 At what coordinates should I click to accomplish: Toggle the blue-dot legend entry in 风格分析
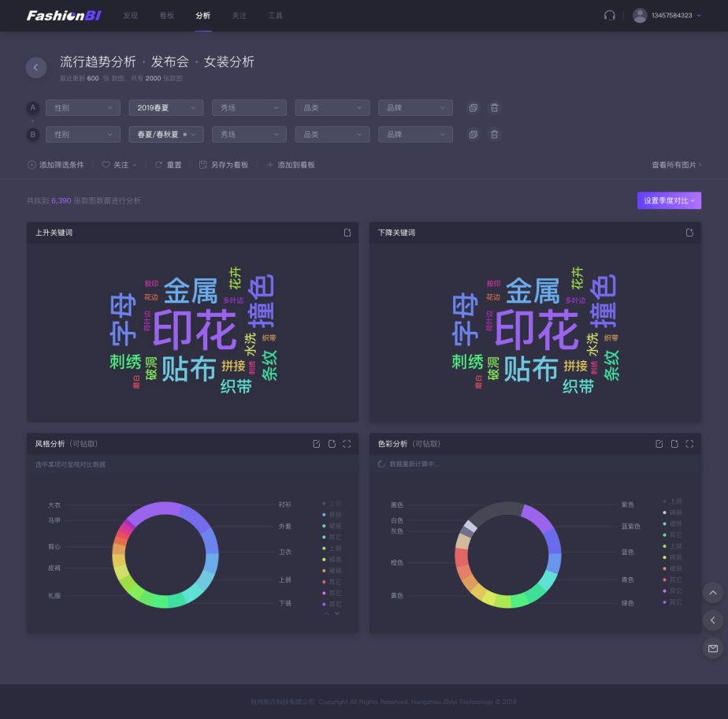pos(332,515)
